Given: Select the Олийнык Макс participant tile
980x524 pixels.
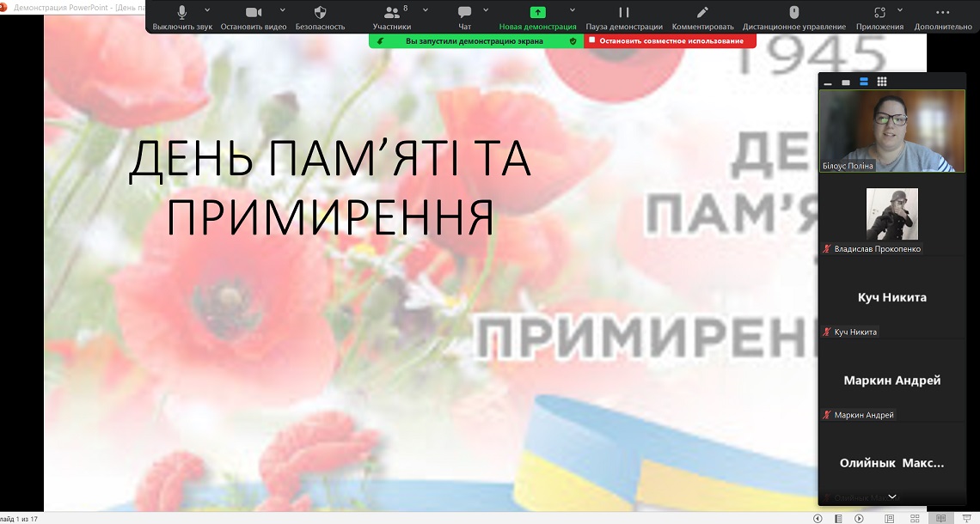Looking at the screenshot, I should click(891, 463).
